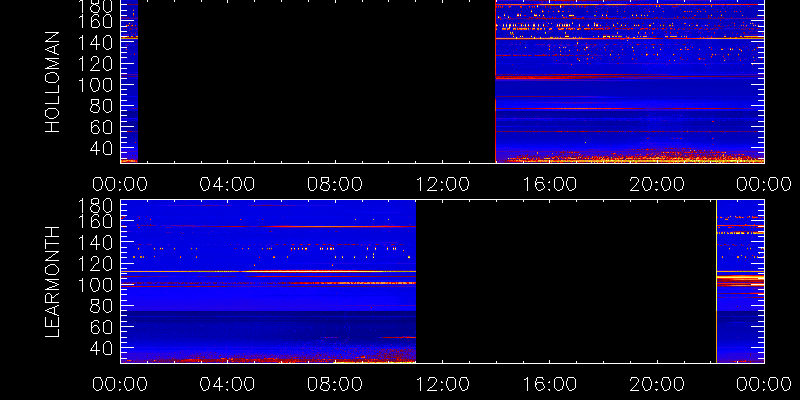Choose the 20:00 time label under Learmonth plot
The width and height of the screenshot is (800, 400).
[x=657, y=384]
